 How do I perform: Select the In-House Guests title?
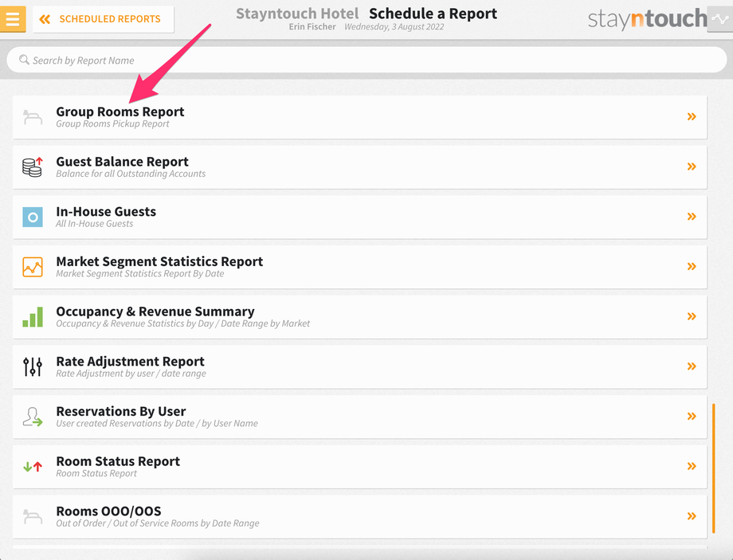[106, 212]
